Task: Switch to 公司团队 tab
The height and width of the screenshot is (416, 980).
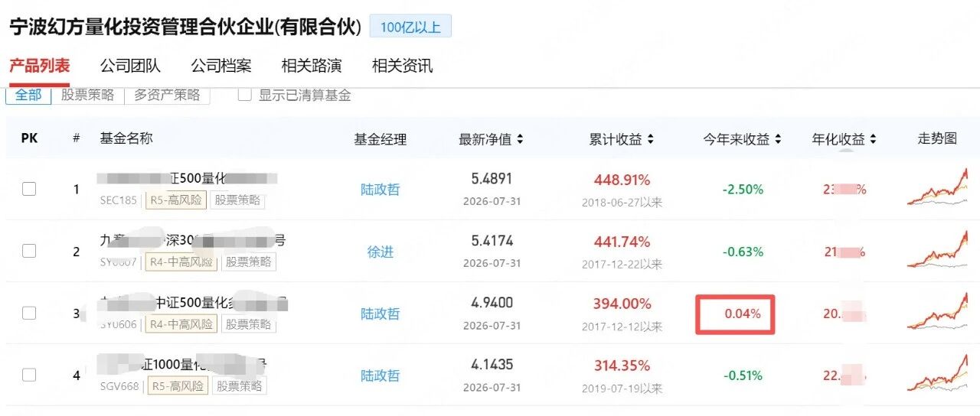Action: click(x=130, y=66)
